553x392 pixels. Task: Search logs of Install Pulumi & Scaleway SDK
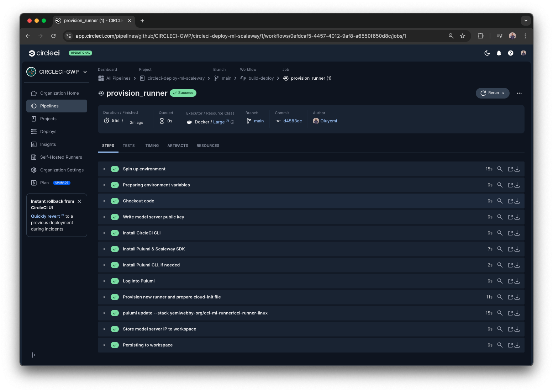[x=500, y=249]
